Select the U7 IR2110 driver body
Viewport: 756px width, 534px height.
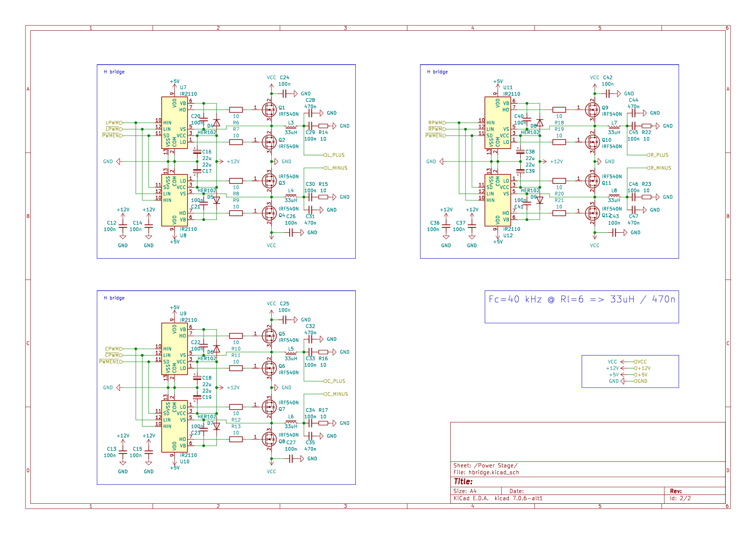click(x=175, y=123)
